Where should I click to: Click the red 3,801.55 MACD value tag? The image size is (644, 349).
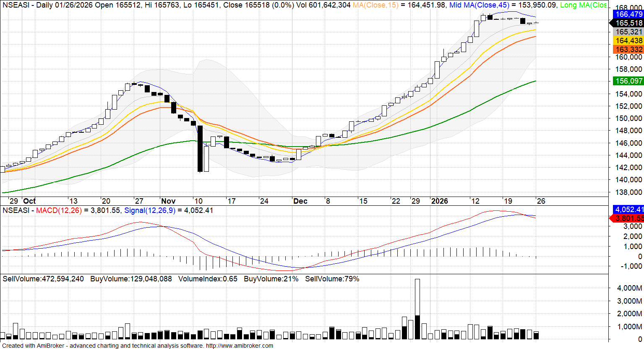(x=628, y=218)
